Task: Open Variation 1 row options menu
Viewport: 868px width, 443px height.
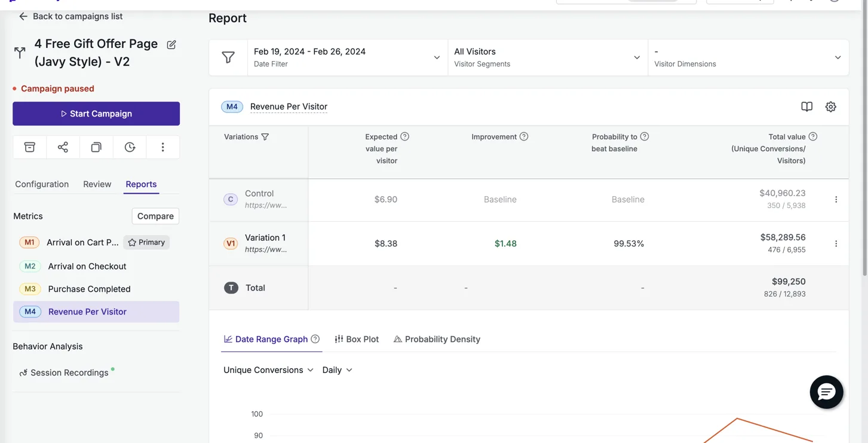Action: [836, 244]
